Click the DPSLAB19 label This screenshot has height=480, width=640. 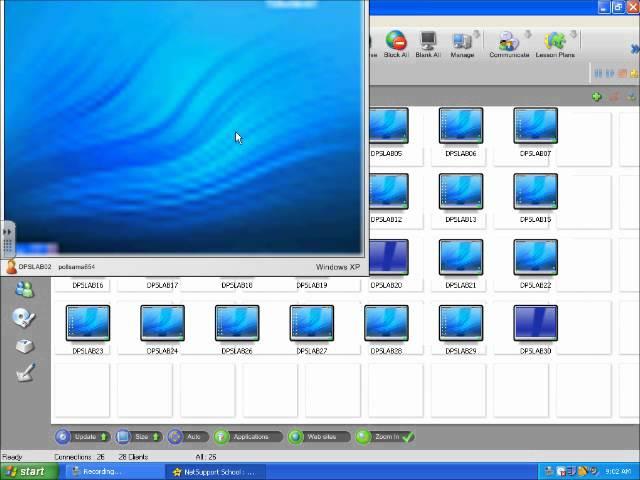pos(312,285)
